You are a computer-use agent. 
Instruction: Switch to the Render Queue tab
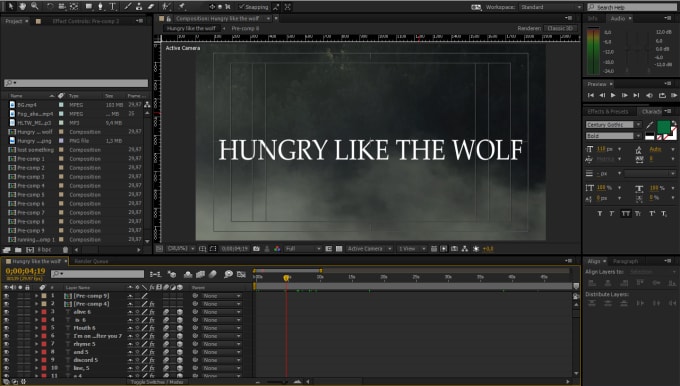[92, 261]
